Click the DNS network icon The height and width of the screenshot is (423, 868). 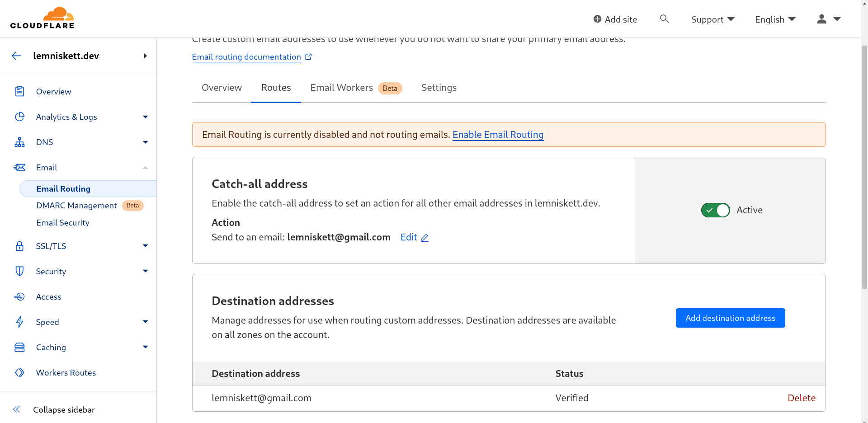point(19,142)
